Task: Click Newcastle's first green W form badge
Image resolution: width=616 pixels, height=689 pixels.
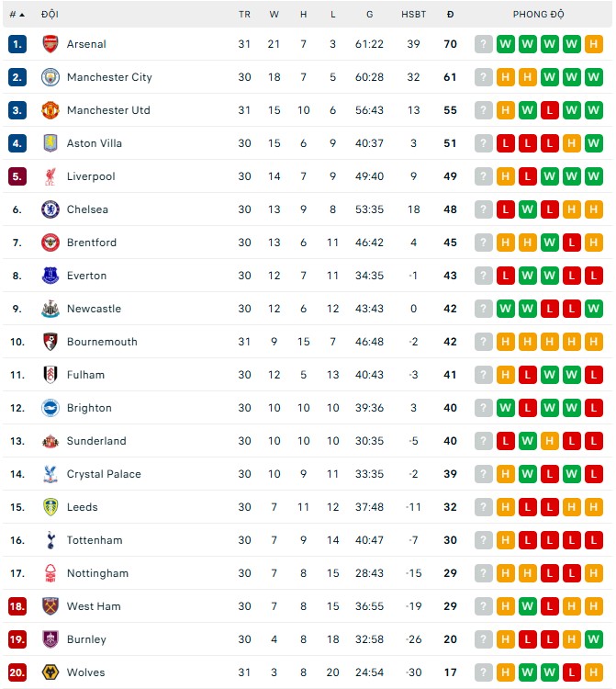Action: pos(506,309)
